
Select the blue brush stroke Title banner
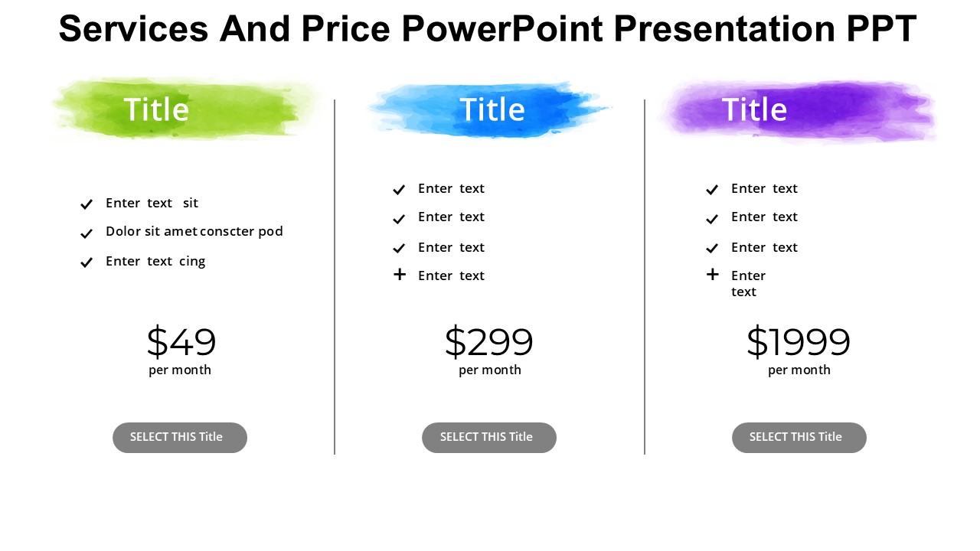point(490,110)
